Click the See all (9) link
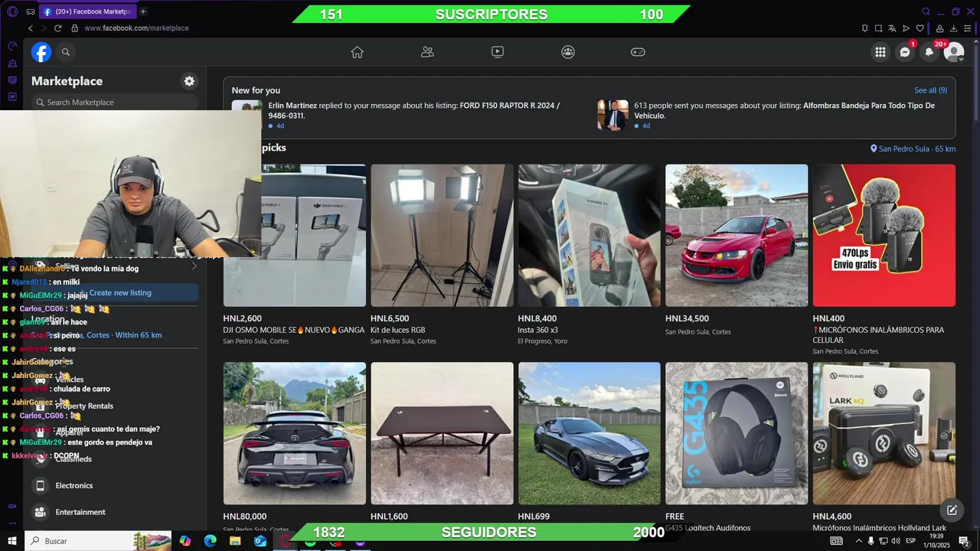980x551 pixels. [x=930, y=90]
